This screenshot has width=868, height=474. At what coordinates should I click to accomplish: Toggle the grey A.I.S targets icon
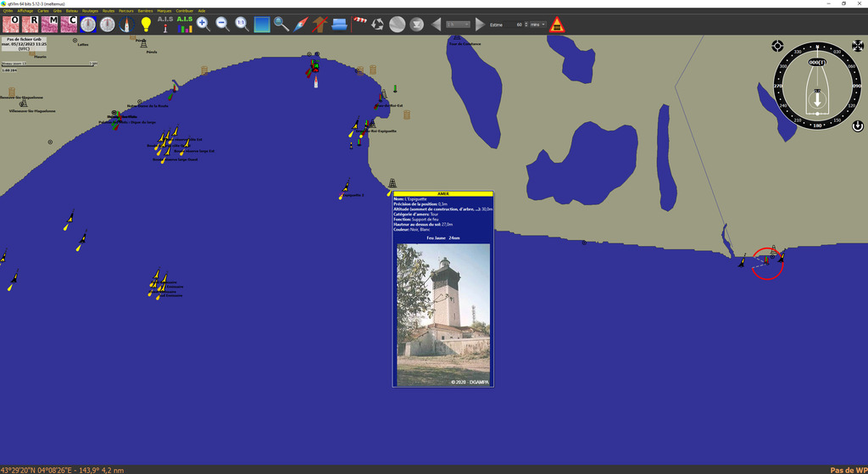(165, 25)
